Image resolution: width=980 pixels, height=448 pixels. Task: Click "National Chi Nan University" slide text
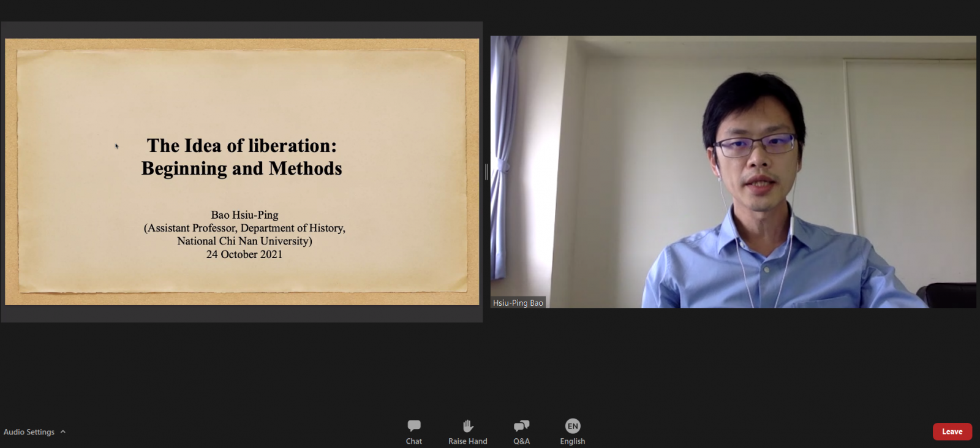[x=244, y=241]
